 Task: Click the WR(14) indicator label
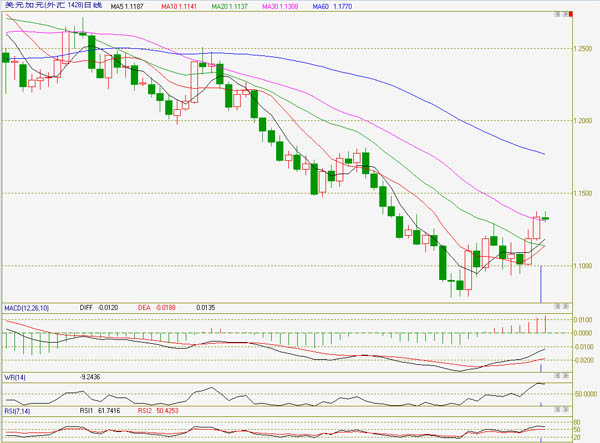pyautogui.click(x=15, y=378)
